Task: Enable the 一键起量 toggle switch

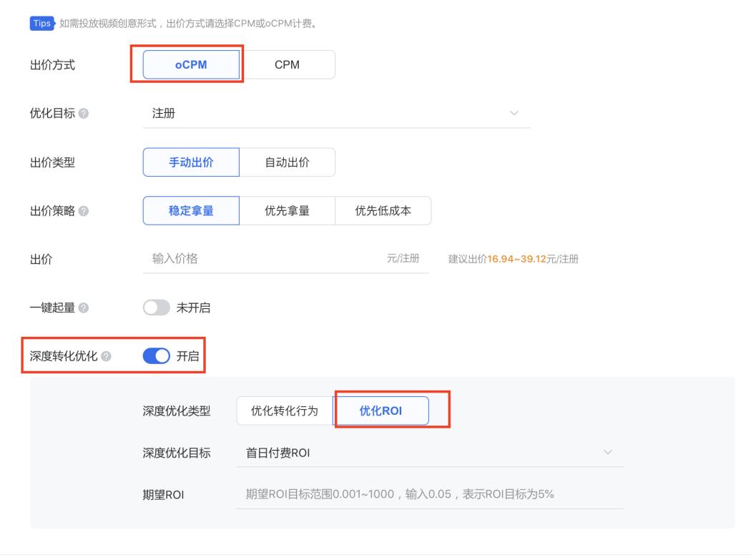Action: click(156, 308)
